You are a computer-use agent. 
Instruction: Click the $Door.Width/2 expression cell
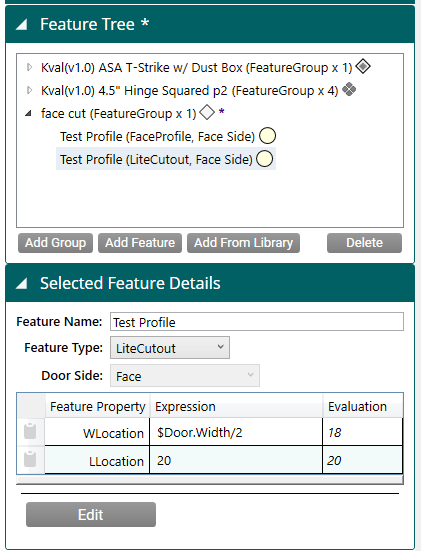[236, 432]
